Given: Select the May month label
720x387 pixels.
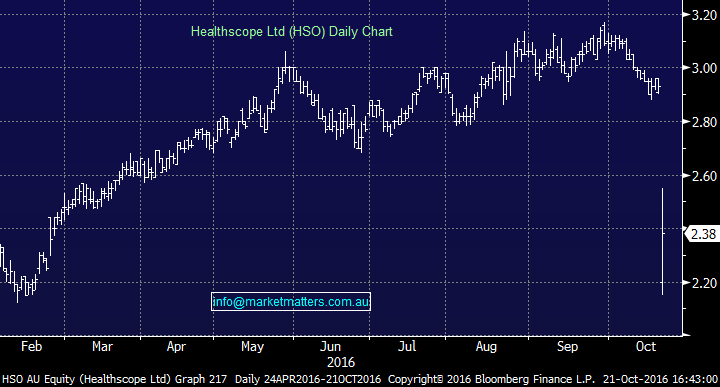Looking at the screenshot, I should [x=253, y=347].
